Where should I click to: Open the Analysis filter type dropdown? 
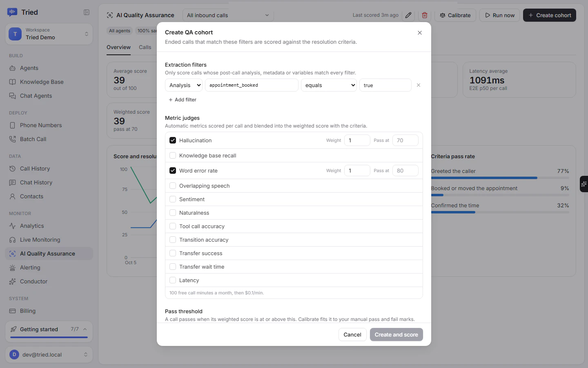coord(184,85)
